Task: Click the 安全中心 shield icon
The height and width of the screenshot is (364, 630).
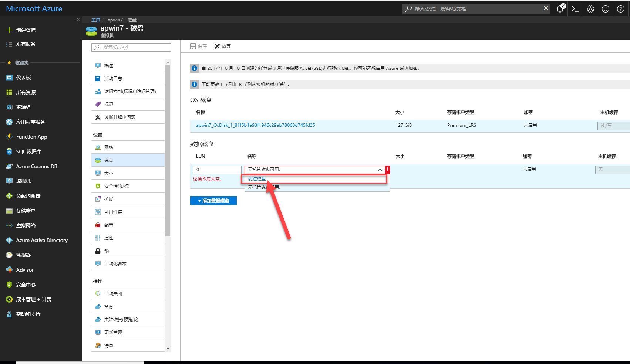Action: [x=9, y=285]
